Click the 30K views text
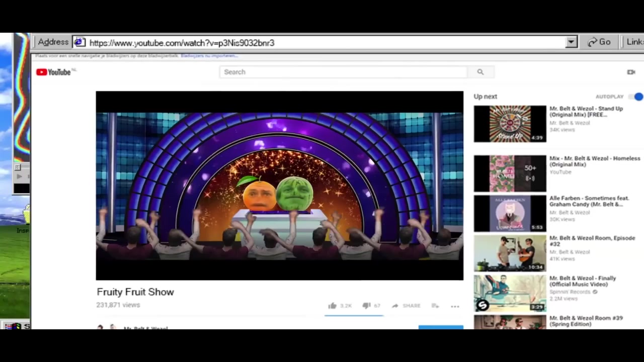Viewport: 644px width, 362px height. [x=562, y=219]
